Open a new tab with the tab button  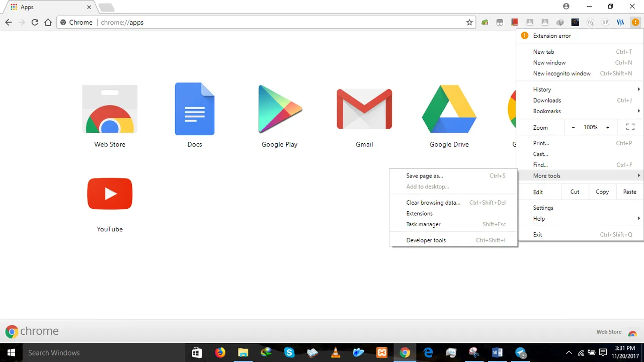point(106,7)
